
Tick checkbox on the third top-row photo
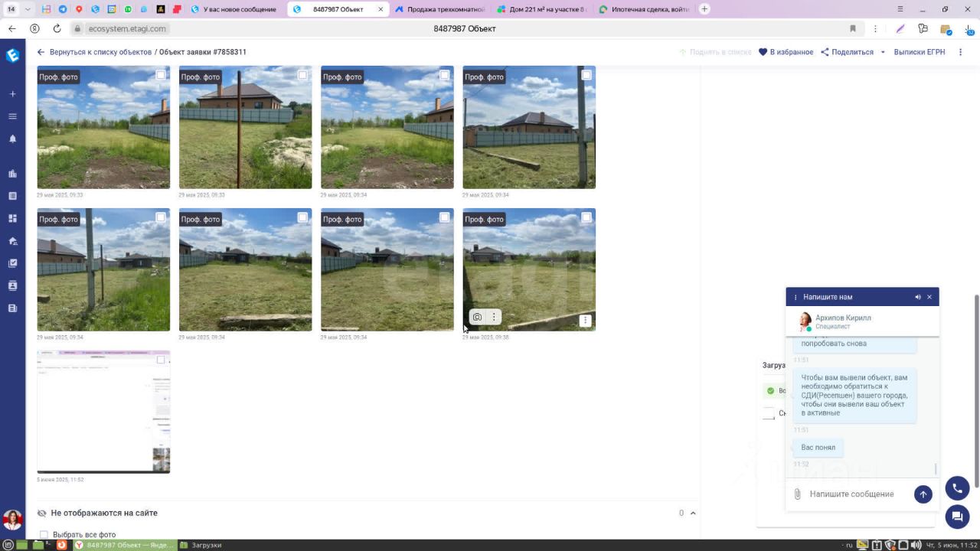click(445, 75)
